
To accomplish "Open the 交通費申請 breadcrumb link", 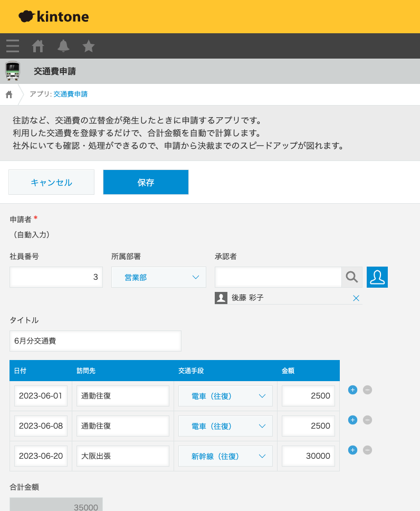I will pos(70,94).
